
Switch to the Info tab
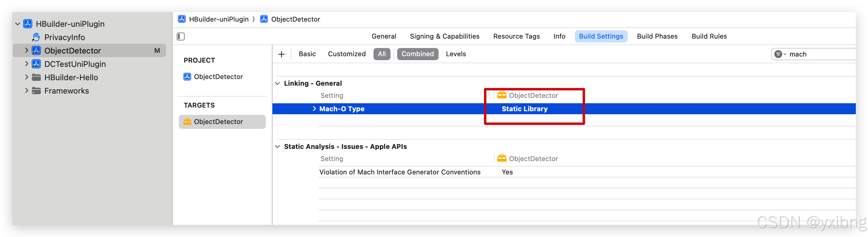[559, 36]
